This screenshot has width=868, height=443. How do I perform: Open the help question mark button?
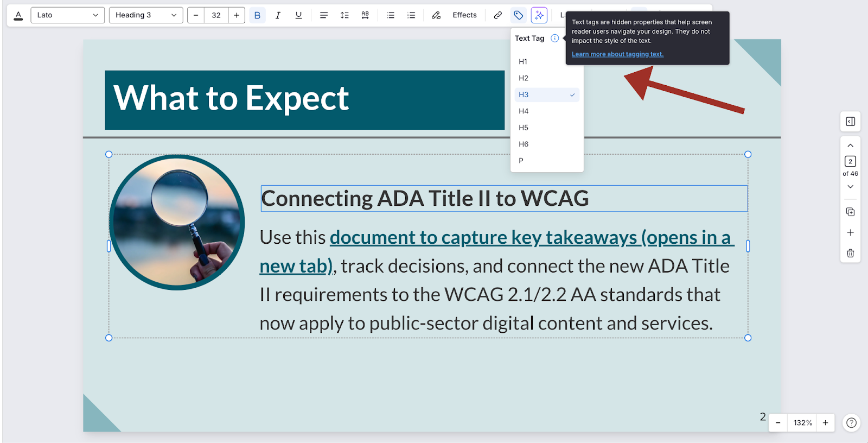coord(852,423)
